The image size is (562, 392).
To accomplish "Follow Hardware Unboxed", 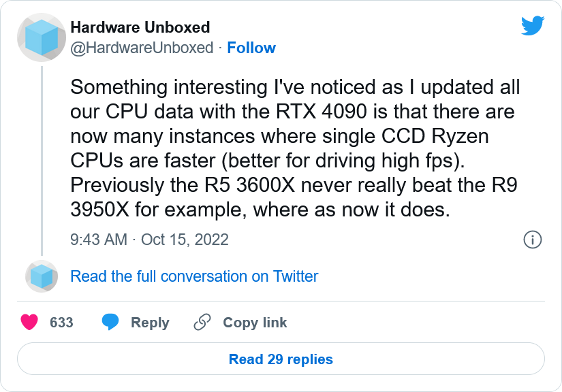I will pyautogui.click(x=251, y=48).
